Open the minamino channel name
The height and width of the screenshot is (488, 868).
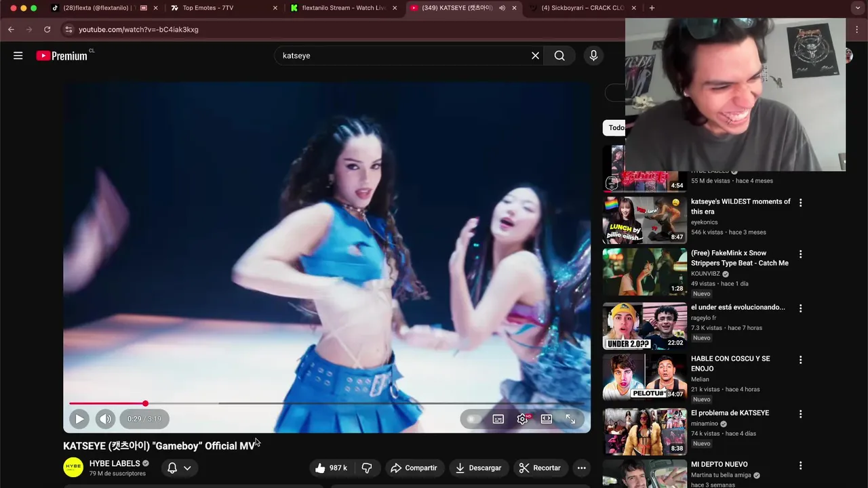[705, 424]
